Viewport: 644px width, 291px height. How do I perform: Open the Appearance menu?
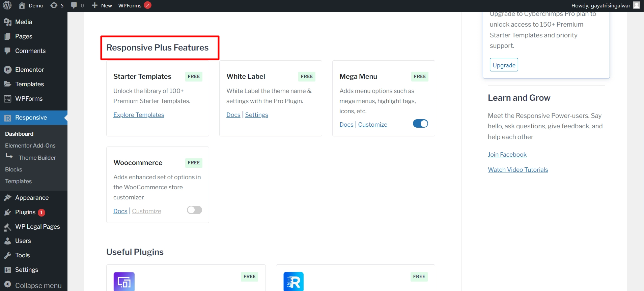pos(32,198)
